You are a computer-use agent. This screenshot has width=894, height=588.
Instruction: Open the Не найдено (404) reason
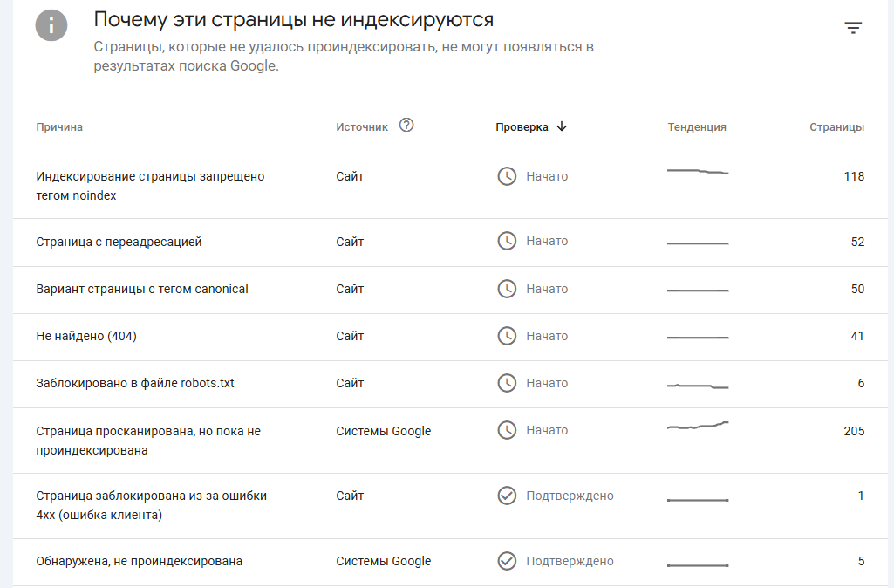pos(86,336)
